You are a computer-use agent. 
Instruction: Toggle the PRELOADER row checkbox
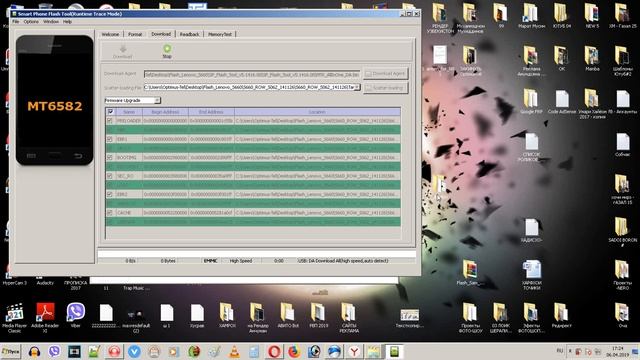coord(110,121)
